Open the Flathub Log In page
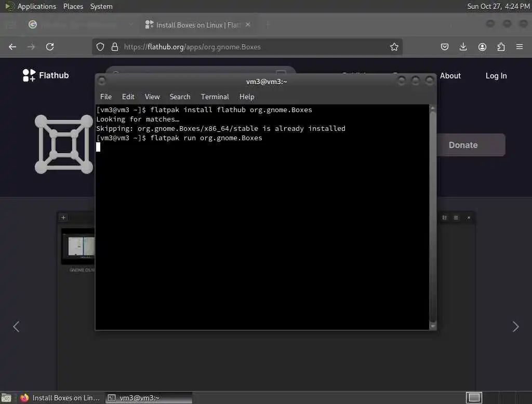 point(496,76)
